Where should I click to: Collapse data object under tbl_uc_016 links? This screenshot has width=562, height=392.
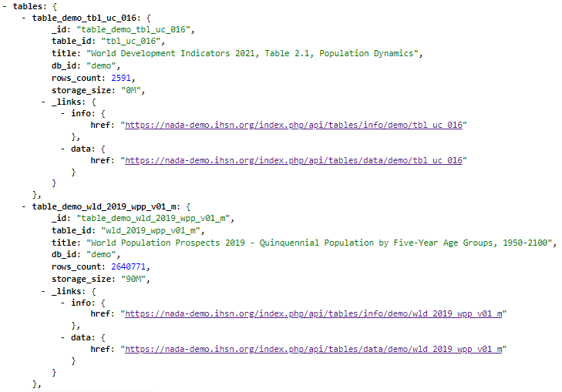coord(62,149)
